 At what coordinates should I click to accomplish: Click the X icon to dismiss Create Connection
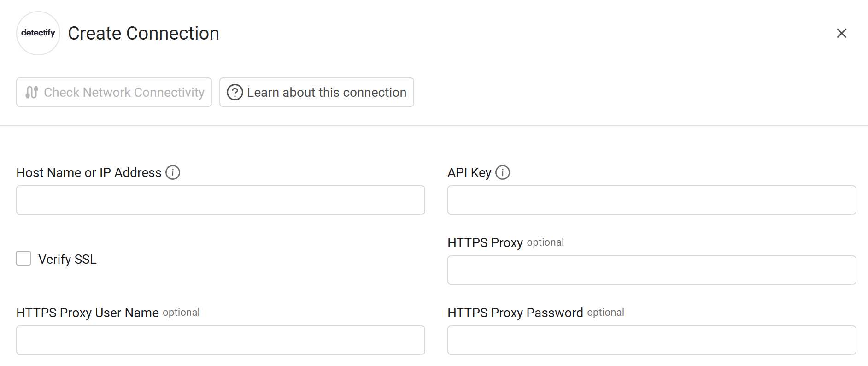(x=842, y=33)
